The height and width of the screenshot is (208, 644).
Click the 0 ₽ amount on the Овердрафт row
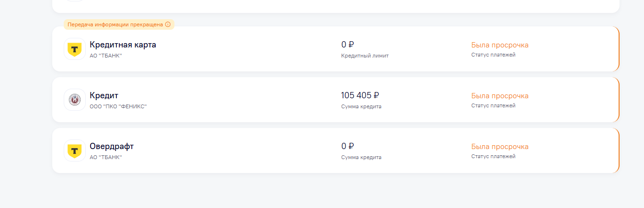(x=347, y=146)
